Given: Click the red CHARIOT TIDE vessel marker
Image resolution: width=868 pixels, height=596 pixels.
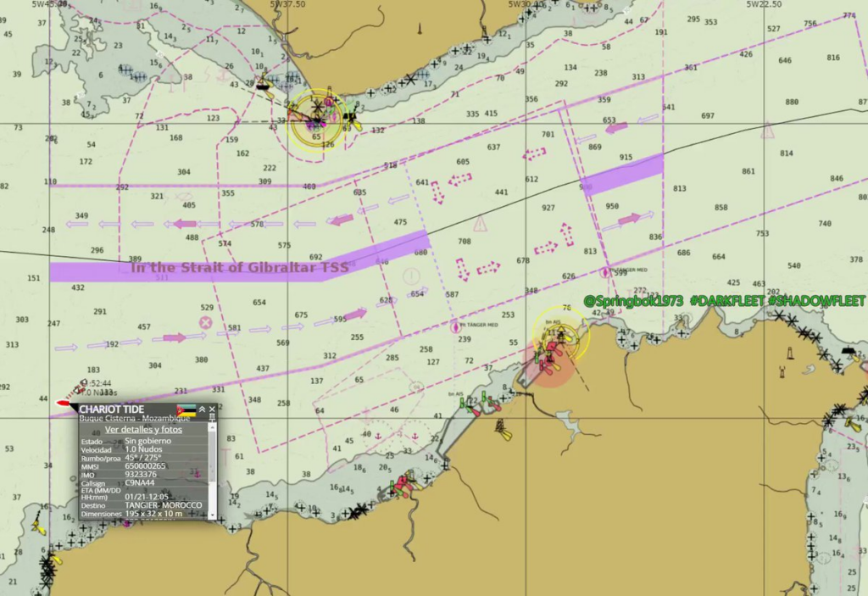Looking at the screenshot, I should [x=64, y=403].
